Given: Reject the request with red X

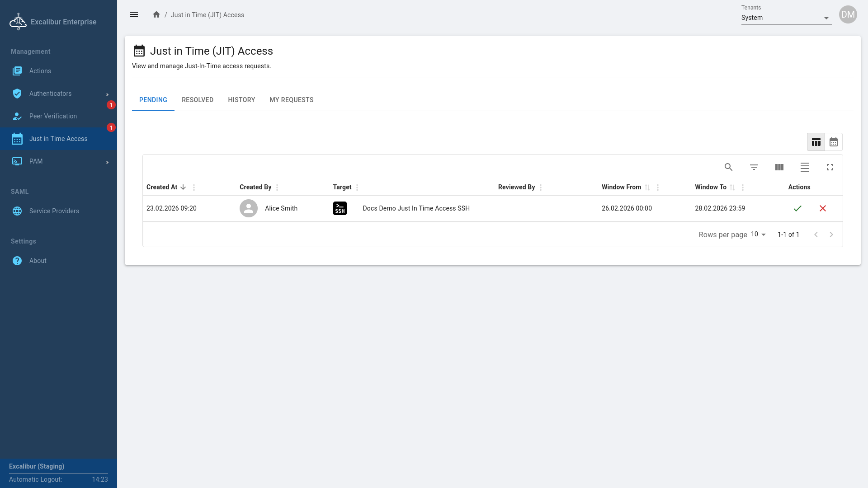Looking at the screenshot, I should pyautogui.click(x=823, y=208).
